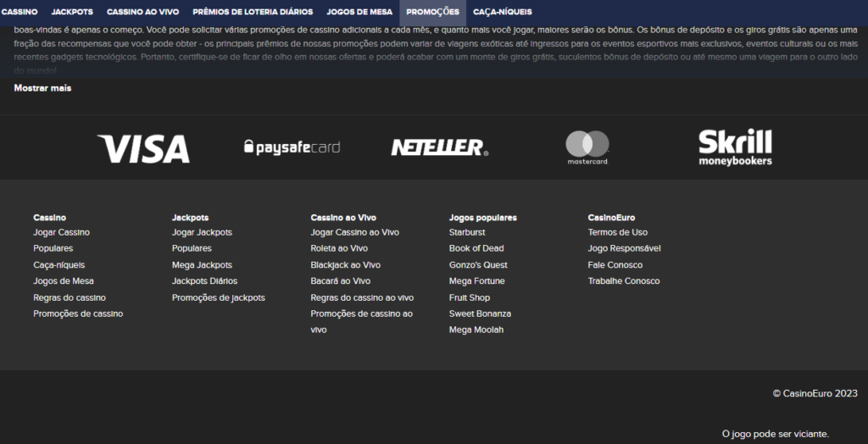The width and height of the screenshot is (868, 444).
Task: Open Bacará ao Vivo link
Action: (x=341, y=281)
